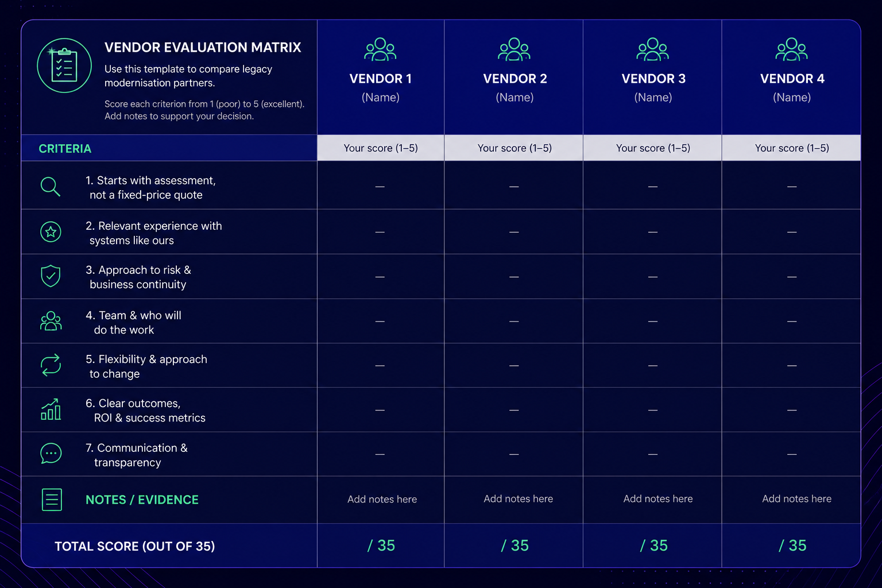
Task: Click the 'TOTAL SCORE (OUT OF 35)' label
Action: (x=135, y=546)
